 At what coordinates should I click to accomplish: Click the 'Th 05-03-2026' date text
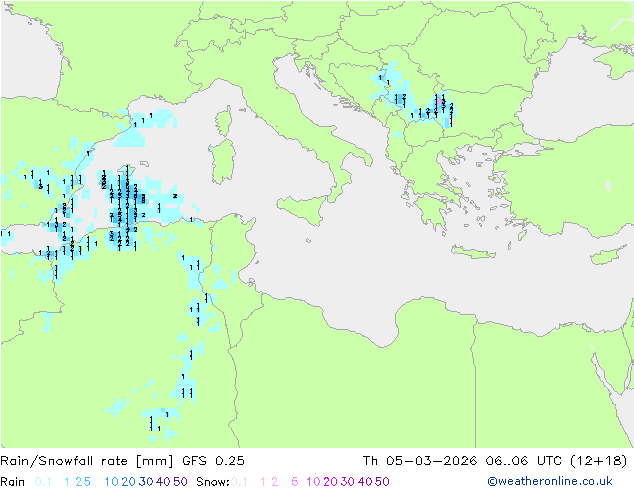(420, 461)
